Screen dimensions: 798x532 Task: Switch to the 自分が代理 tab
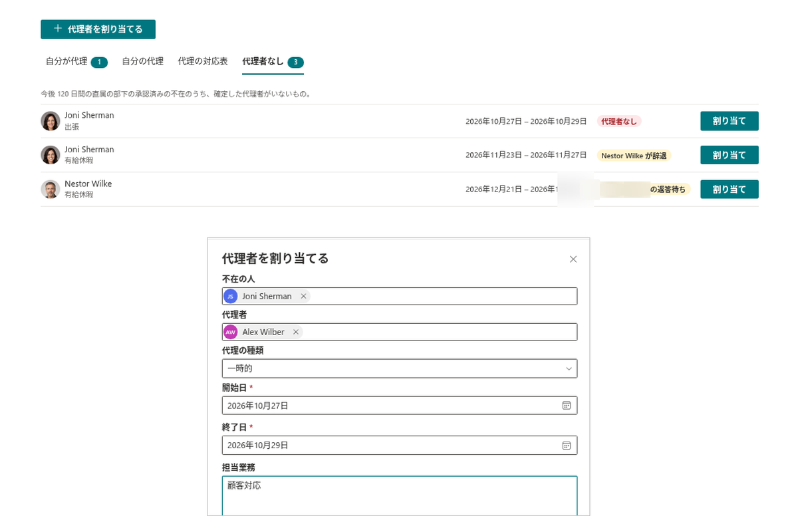76,62
